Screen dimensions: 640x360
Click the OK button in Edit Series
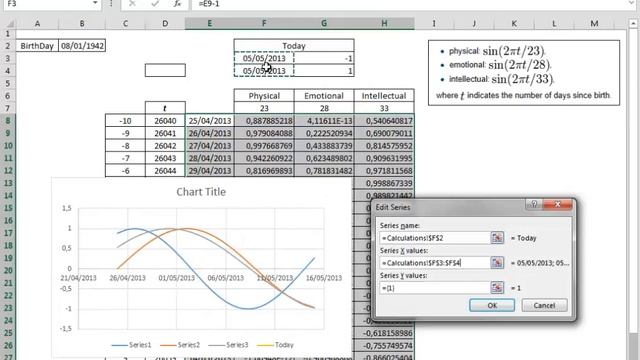[492, 305]
